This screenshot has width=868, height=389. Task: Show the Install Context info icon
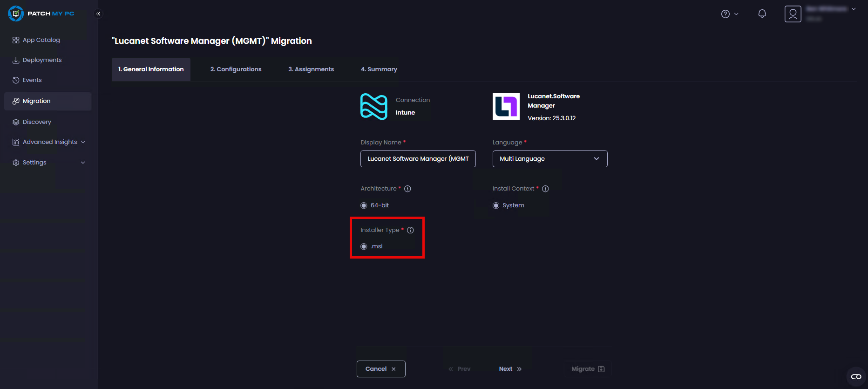click(x=545, y=189)
